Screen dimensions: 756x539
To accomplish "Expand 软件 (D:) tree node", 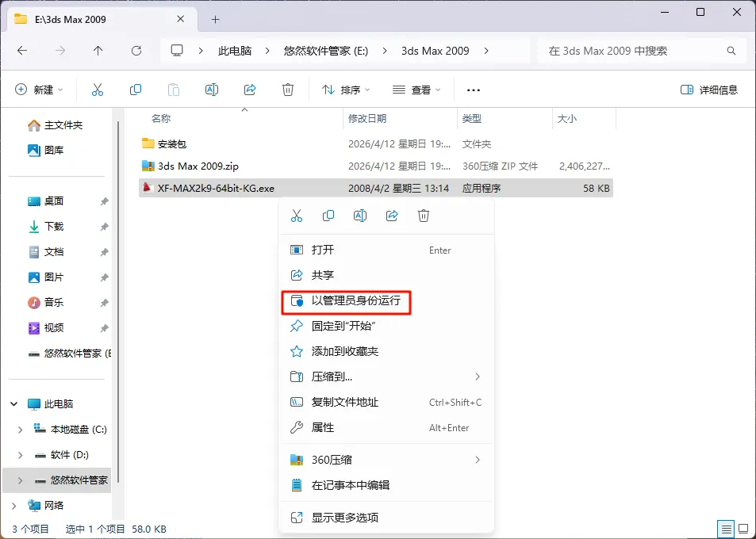I will pyautogui.click(x=20, y=455).
